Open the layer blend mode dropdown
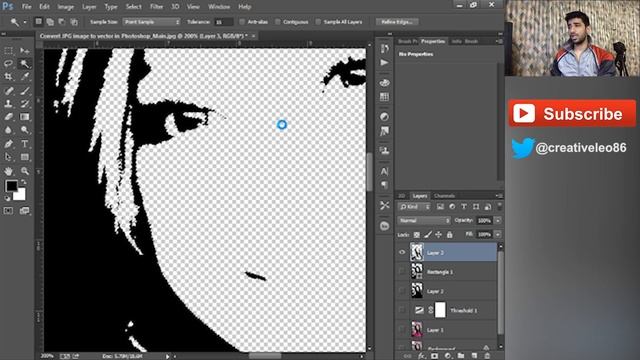 coord(424,220)
